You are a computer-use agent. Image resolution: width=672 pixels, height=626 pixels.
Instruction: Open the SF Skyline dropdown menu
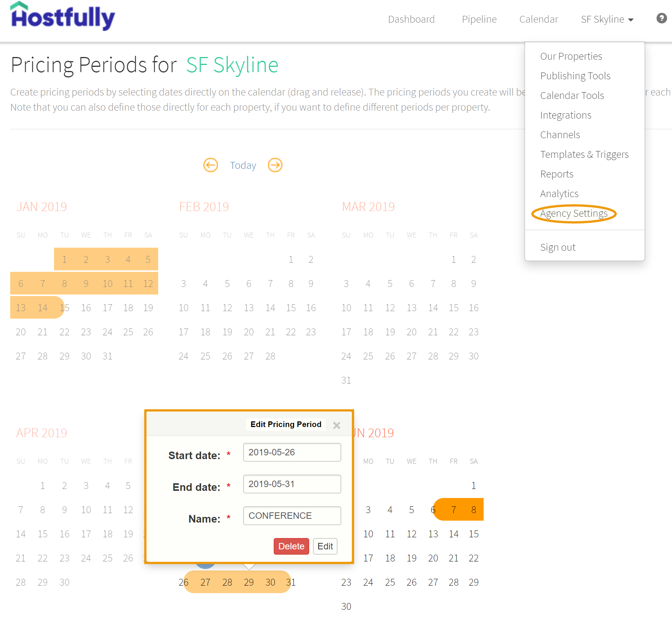[606, 19]
